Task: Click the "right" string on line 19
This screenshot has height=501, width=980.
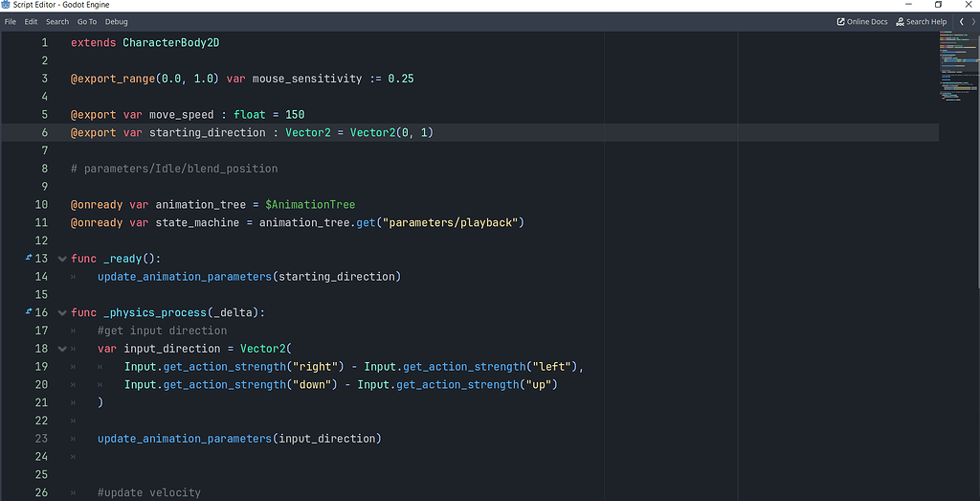Action: click(x=315, y=367)
